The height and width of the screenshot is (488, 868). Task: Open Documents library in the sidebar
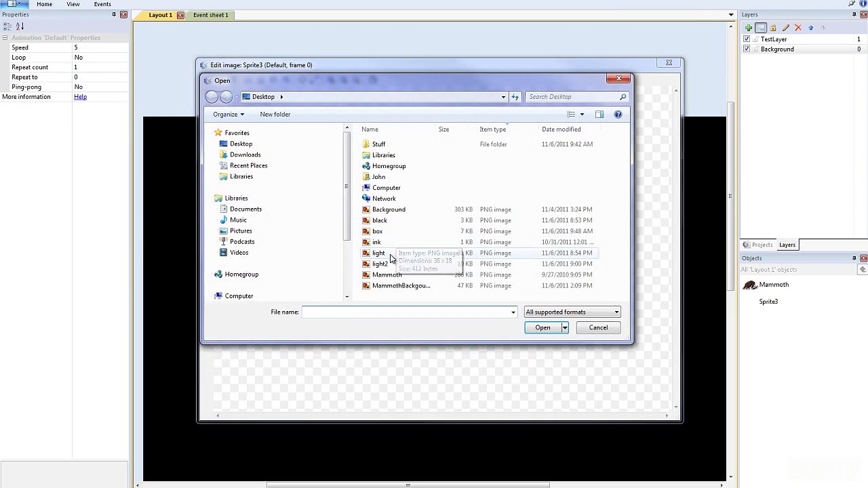[245, 209]
